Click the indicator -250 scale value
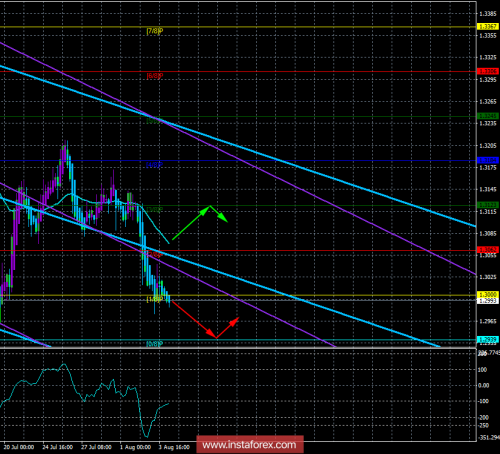 point(484,425)
